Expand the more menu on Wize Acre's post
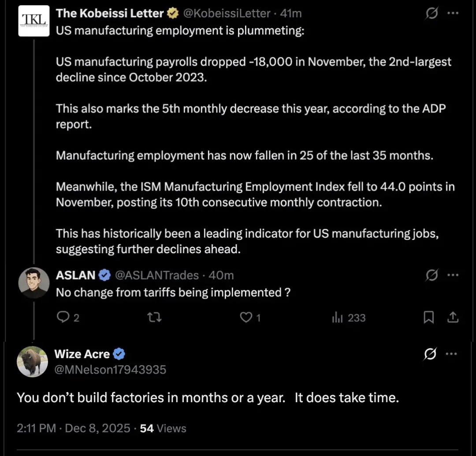The width and height of the screenshot is (476, 456). tap(453, 354)
